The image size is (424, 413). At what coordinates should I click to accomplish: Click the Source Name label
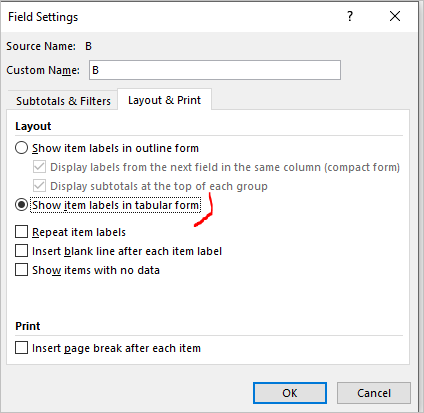tap(41, 46)
